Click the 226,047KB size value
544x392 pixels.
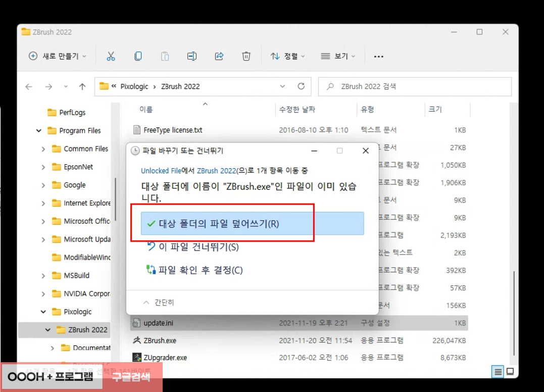[449, 340]
